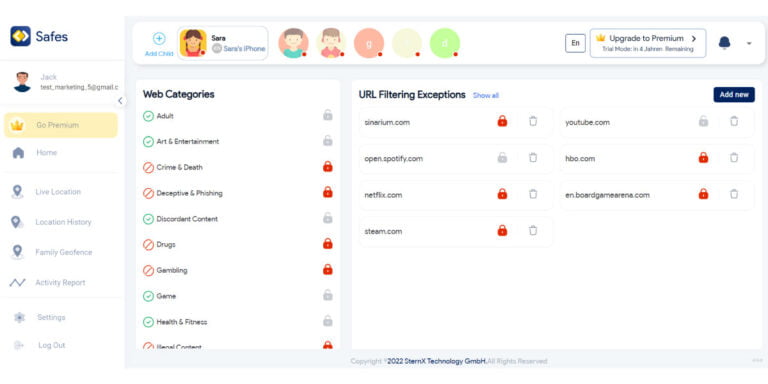Remove steam.com using its trash icon
768x384 pixels.
(x=533, y=230)
